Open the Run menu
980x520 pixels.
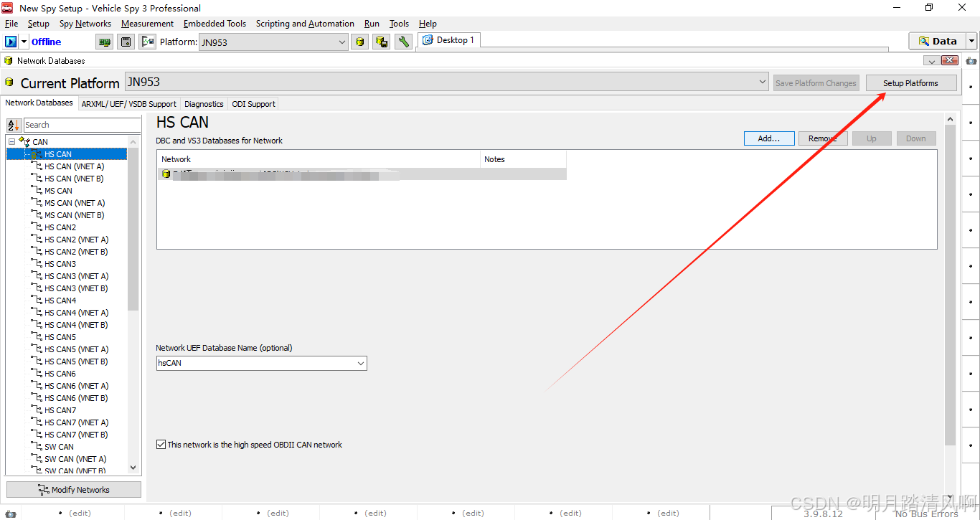[x=372, y=24]
